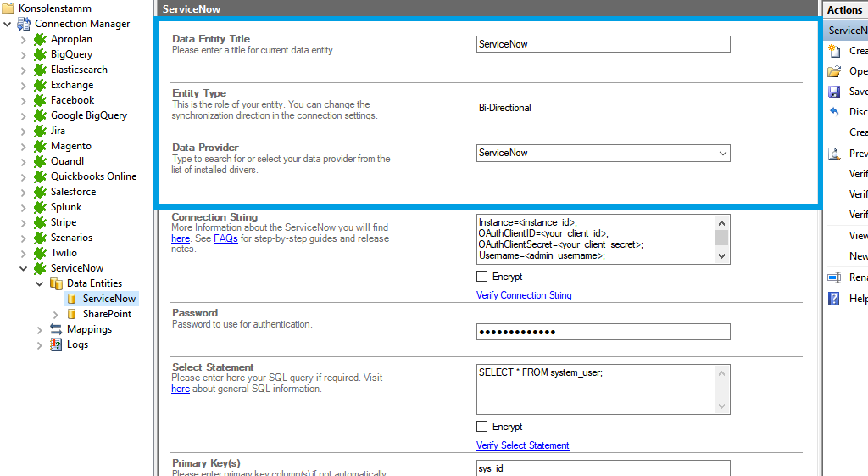Click the Create new icon in Actions
The image size is (868, 476).
(834, 51)
